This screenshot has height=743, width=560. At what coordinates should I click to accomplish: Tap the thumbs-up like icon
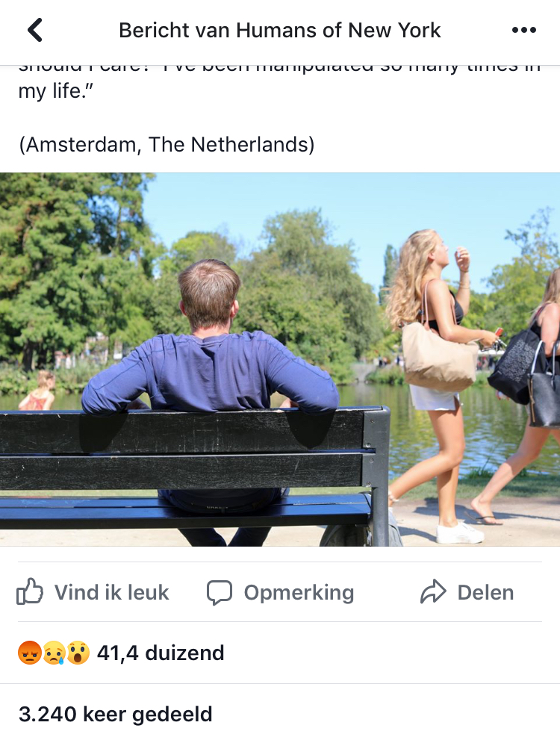(29, 591)
